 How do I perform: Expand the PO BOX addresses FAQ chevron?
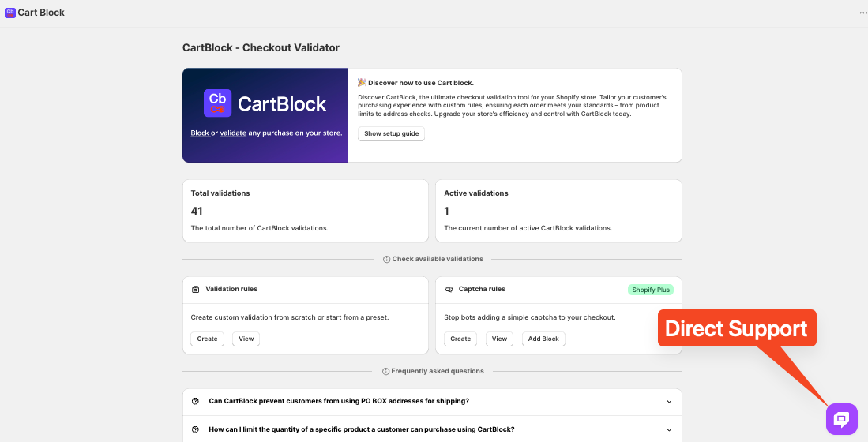[x=669, y=402]
